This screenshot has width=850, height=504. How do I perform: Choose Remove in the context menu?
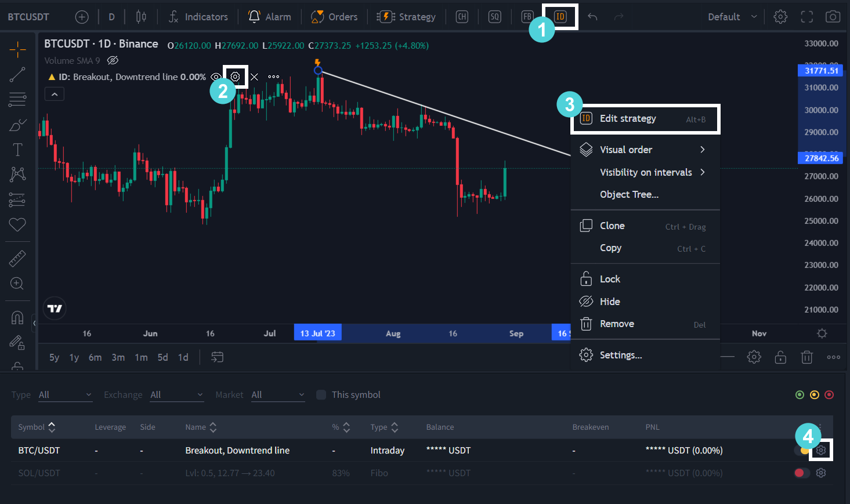click(645, 324)
